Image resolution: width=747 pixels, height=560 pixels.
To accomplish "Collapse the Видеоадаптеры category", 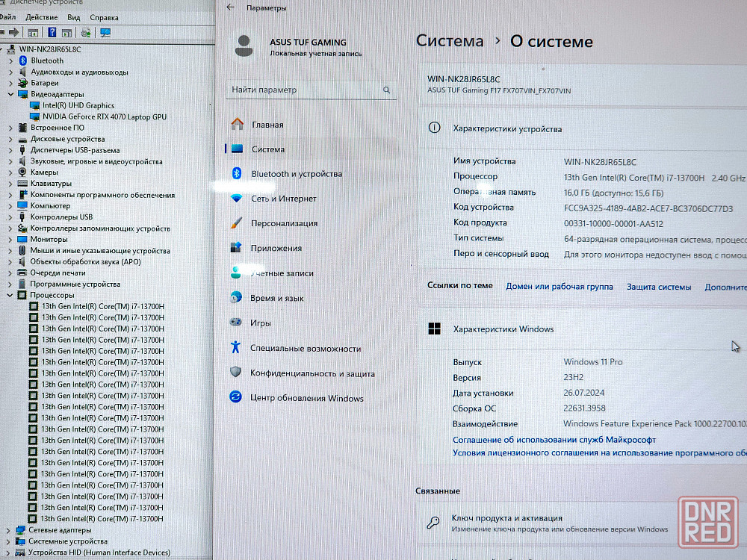I will (10, 94).
